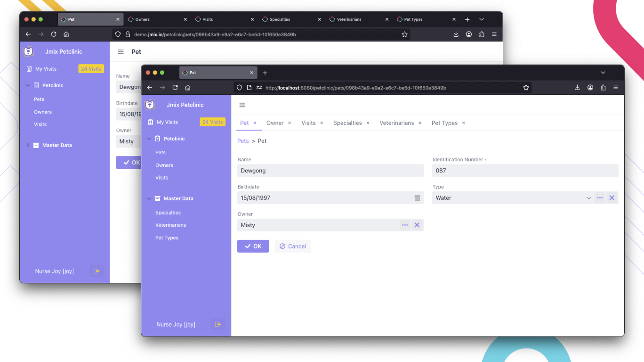This screenshot has height=362, width=644.
Task: Click the Cancel button
Action: click(292, 247)
